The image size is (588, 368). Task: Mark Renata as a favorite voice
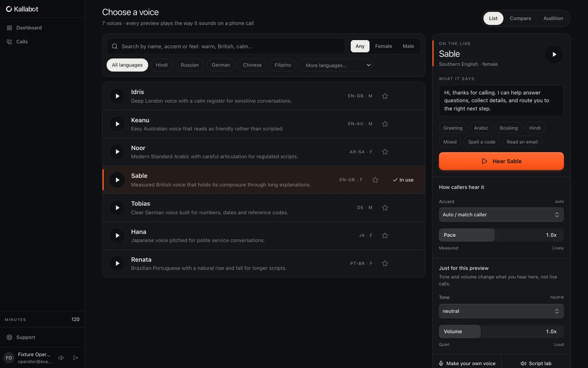(385, 263)
